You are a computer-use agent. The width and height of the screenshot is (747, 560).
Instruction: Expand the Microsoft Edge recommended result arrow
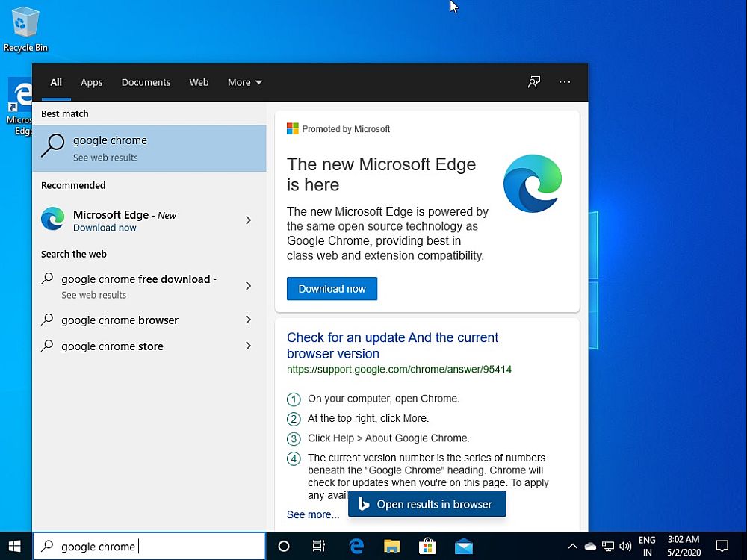(249, 220)
